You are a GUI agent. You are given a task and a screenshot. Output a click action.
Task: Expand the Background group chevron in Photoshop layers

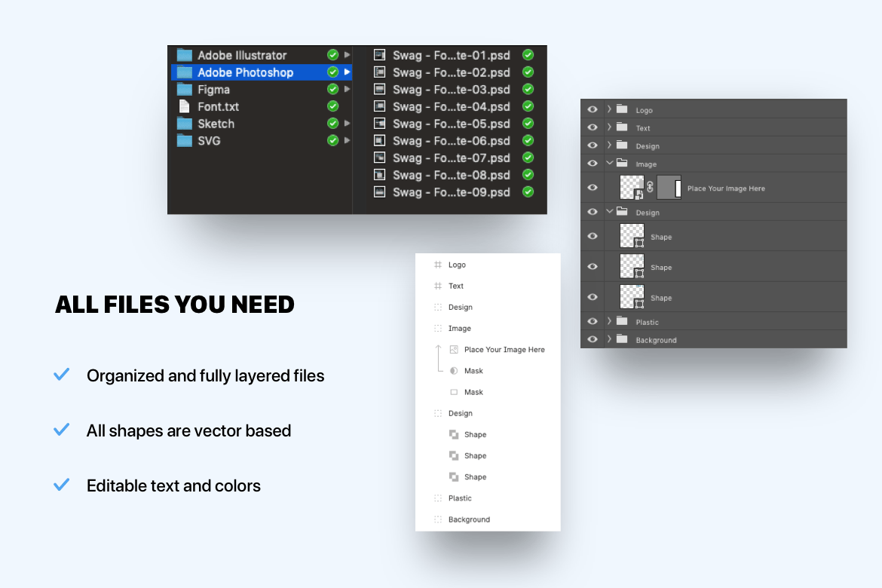pyautogui.click(x=609, y=339)
